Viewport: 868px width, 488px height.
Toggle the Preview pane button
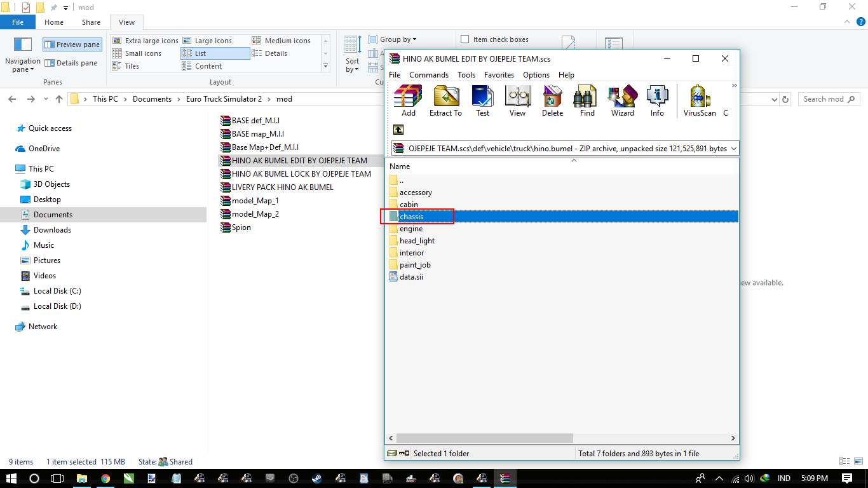tap(72, 44)
